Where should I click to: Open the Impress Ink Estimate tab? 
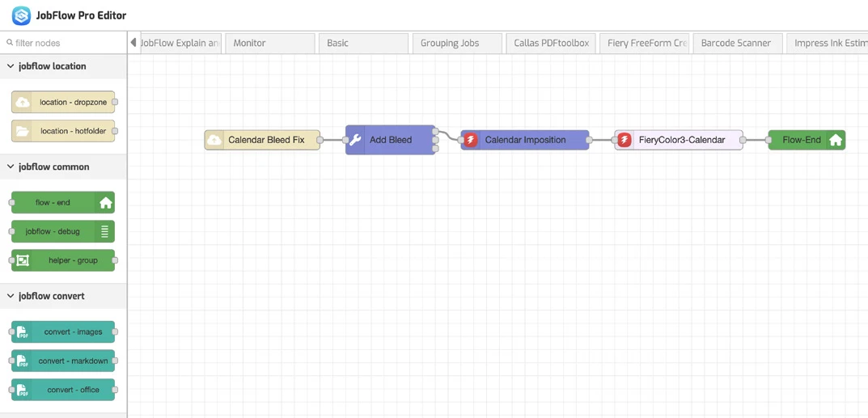tap(827, 43)
